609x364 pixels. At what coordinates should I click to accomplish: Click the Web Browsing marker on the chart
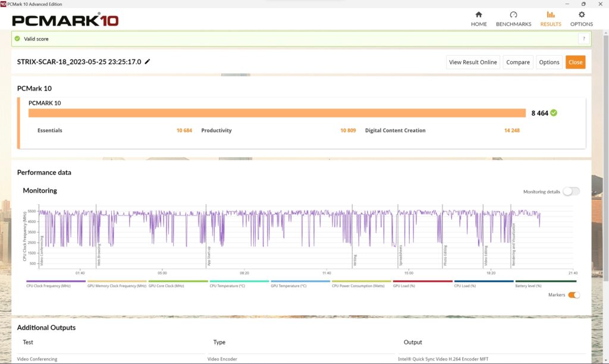pyautogui.click(x=96, y=238)
